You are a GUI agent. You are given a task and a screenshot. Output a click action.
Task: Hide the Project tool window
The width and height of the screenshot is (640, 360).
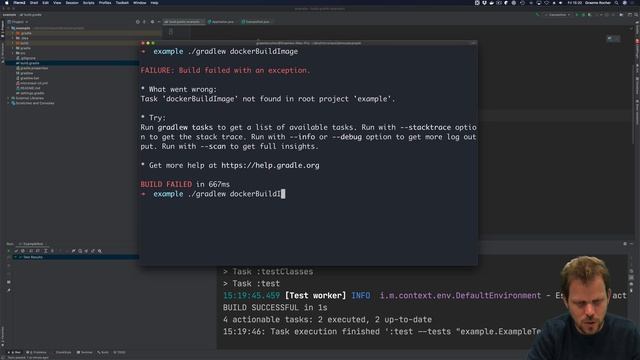tap(159, 22)
